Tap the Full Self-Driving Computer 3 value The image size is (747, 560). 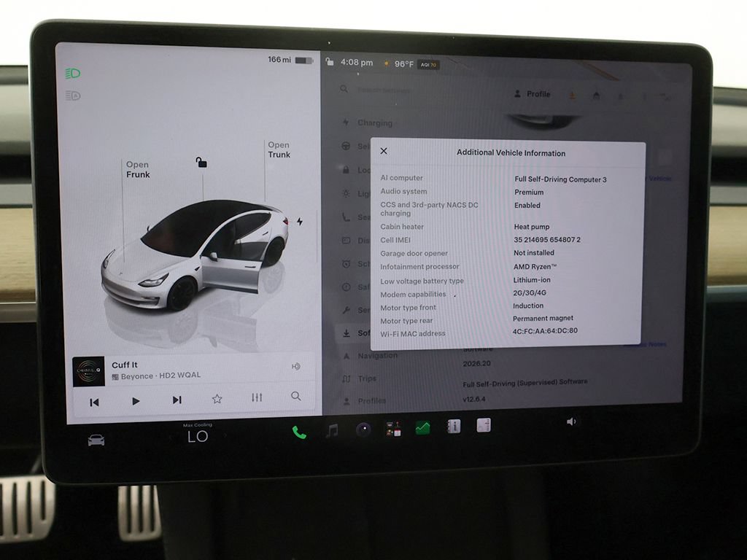(560, 179)
